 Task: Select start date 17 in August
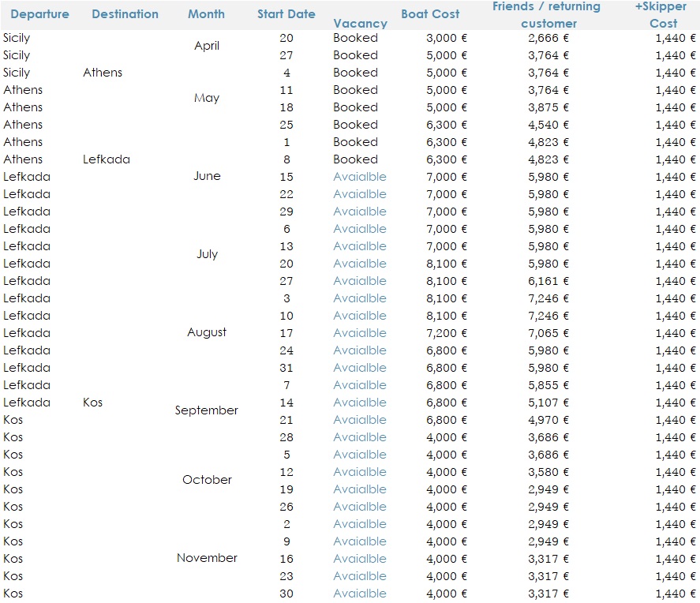tap(286, 333)
